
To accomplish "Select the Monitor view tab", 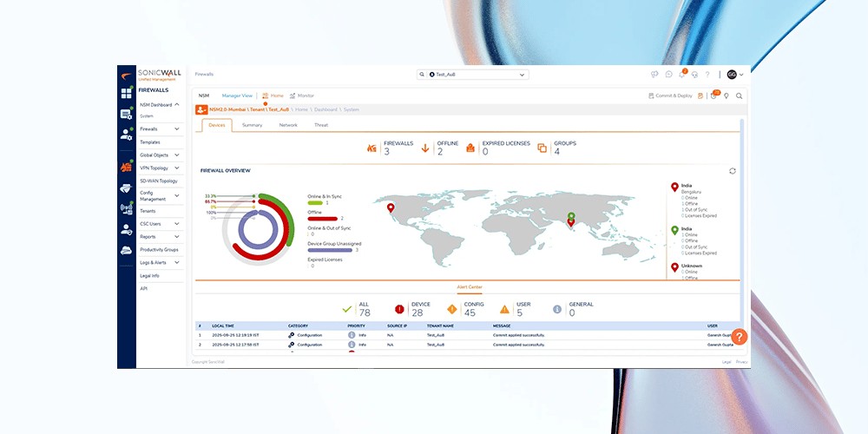I will tap(302, 95).
